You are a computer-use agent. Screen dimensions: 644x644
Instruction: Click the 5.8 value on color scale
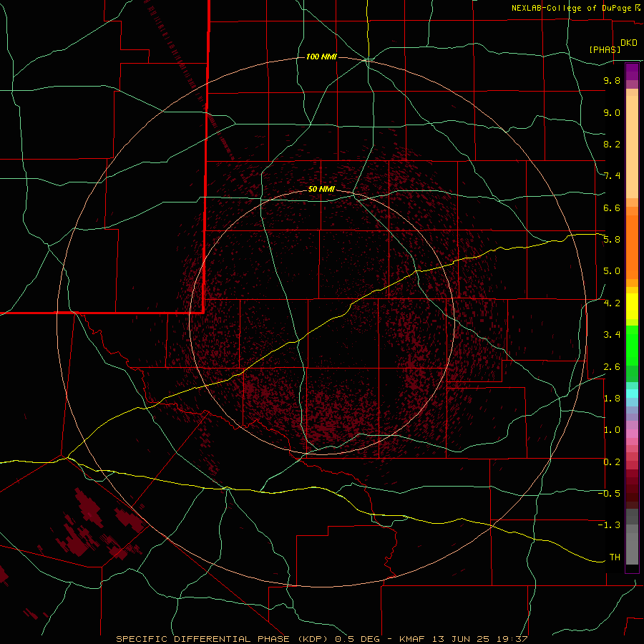click(612, 240)
